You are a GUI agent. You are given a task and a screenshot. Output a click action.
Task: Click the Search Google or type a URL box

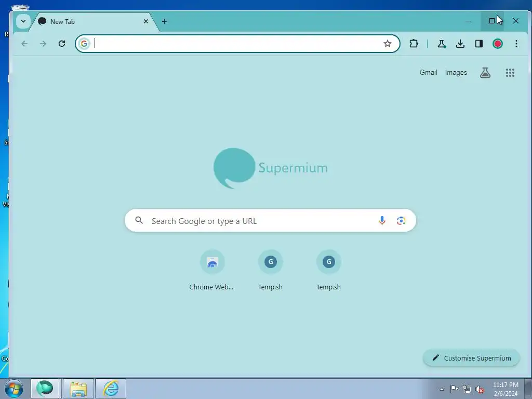pos(270,220)
